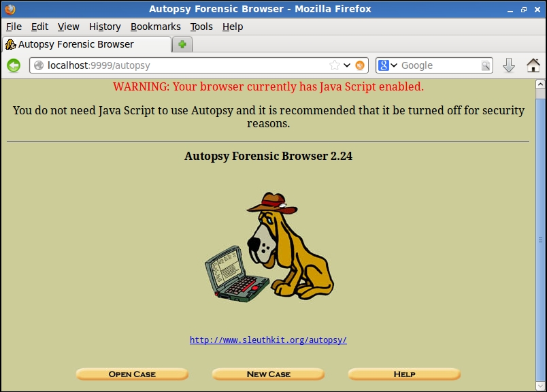Click the green back arrow button

pos(14,65)
